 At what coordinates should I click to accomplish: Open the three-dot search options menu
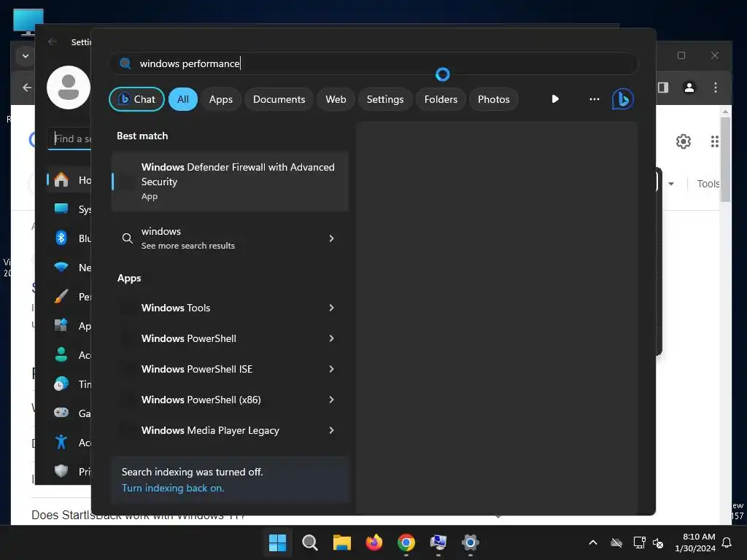click(x=594, y=99)
